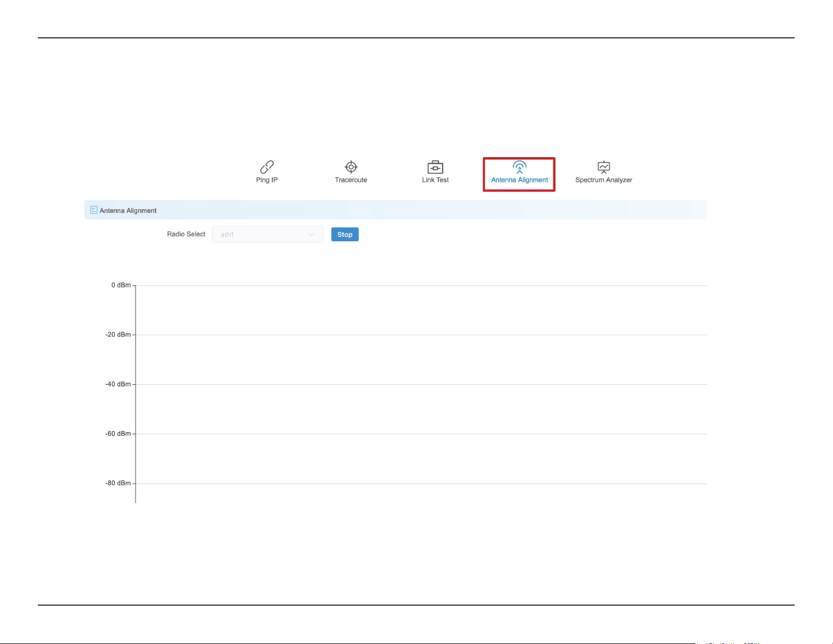Click the Ping IP chain-link icon
Screen dimensions: 833x644
(267, 167)
